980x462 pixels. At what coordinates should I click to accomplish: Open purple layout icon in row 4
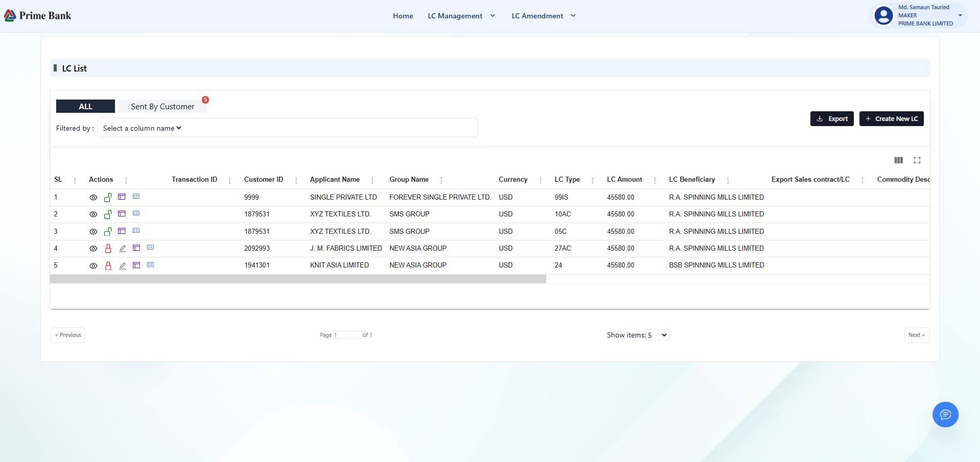coord(136,248)
